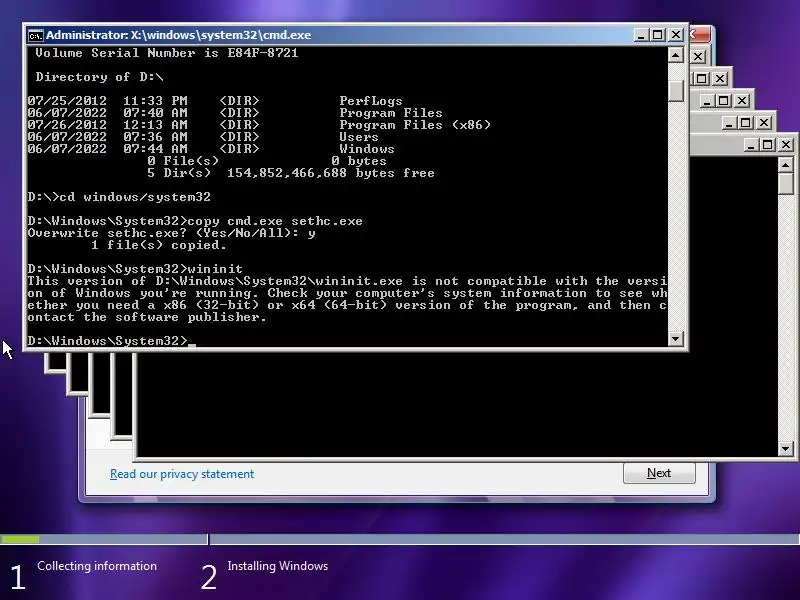Image resolution: width=800 pixels, height=600 pixels.
Task: Click front cmd window scrollbar up arrow
Action: coord(676,55)
